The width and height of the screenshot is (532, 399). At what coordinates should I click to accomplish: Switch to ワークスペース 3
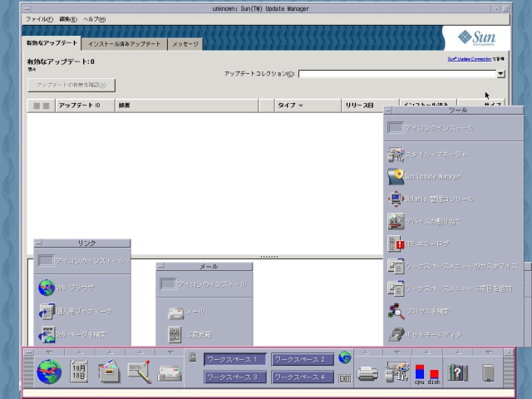click(234, 377)
